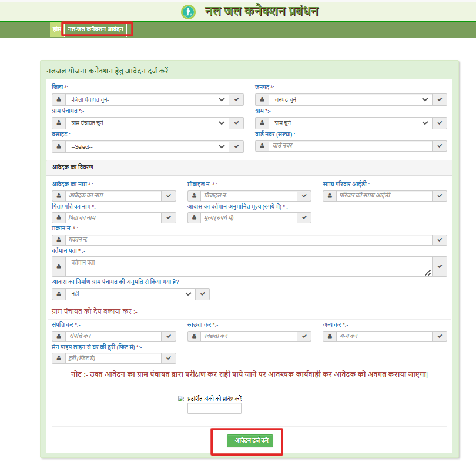Click the वर्तमान पता textarea resize handle

coord(428,273)
